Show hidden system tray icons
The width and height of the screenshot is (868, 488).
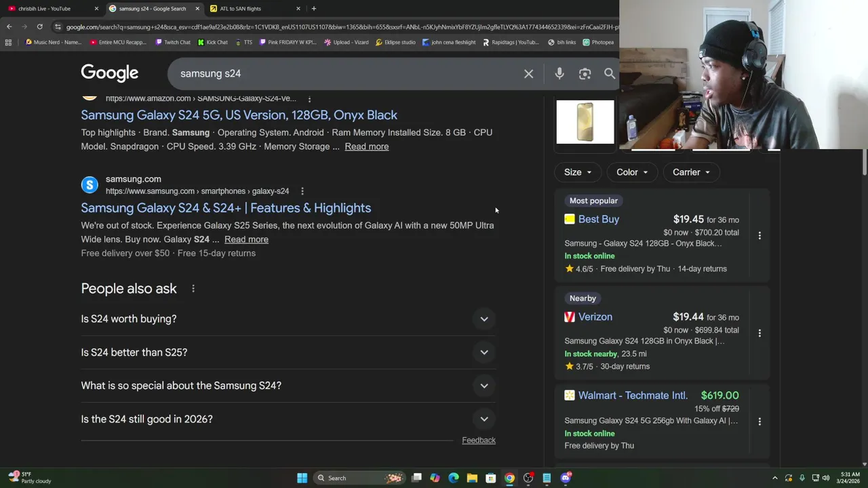(775, 478)
